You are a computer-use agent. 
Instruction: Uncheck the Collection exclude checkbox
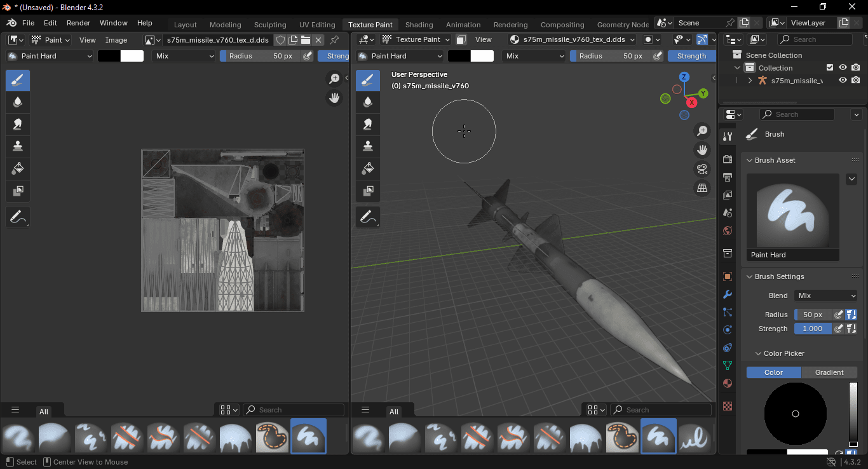click(x=829, y=67)
